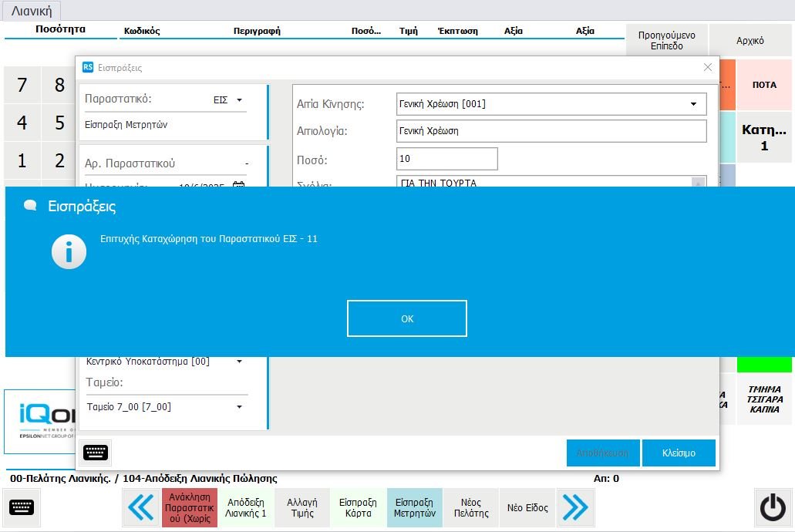The image size is (795, 532).
Task: Select the ΠΟΤΑ category tile
Action: [x=764, y=85]
